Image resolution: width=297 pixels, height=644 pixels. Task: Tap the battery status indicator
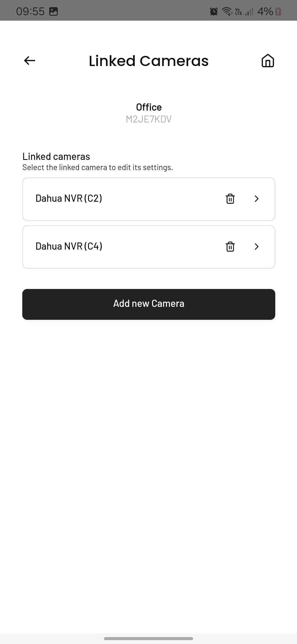278,12
